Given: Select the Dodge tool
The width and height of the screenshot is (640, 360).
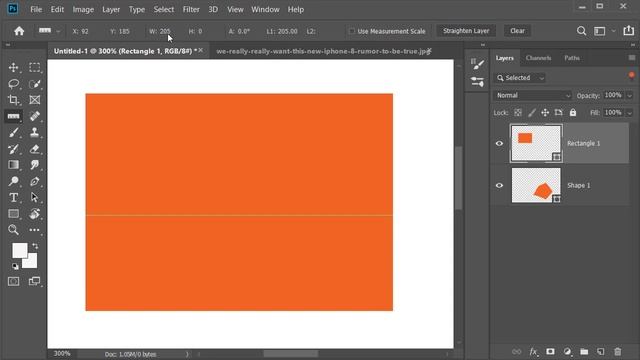Looking at the screenshot, I should [x=13, y=181].
